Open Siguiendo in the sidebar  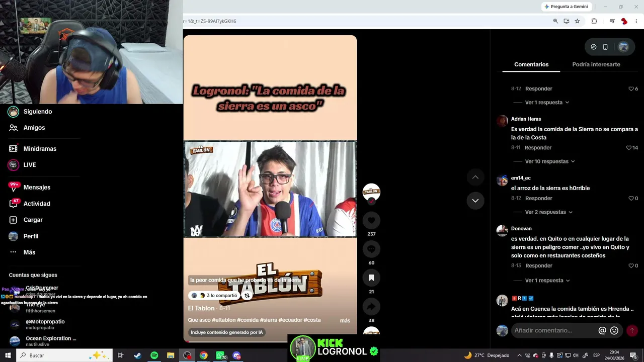click(38, 112)
